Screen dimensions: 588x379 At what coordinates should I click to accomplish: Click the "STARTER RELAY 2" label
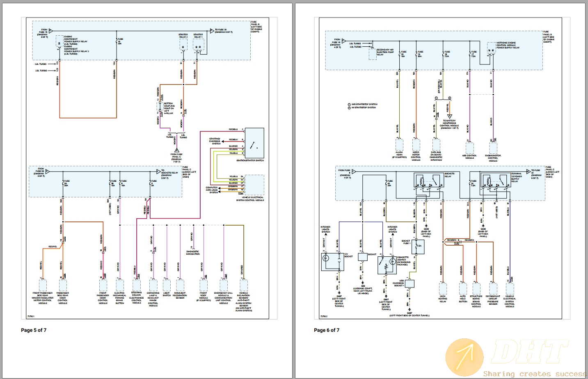pyautogui.click(x=183, y=36)
